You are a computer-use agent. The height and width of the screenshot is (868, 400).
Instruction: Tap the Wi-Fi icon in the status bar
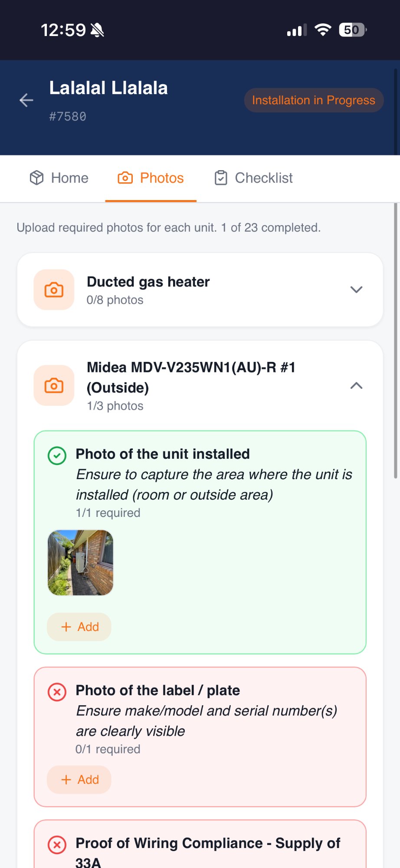322,30
